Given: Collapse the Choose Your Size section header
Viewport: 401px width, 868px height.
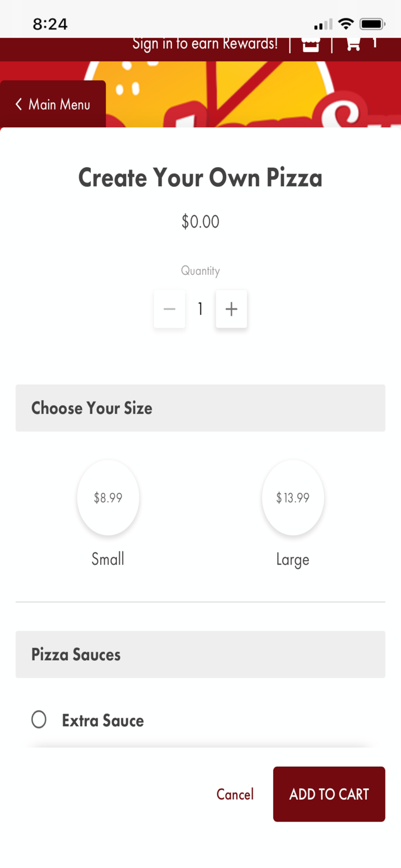Looking at the screenshot, I should coord(200,408).
